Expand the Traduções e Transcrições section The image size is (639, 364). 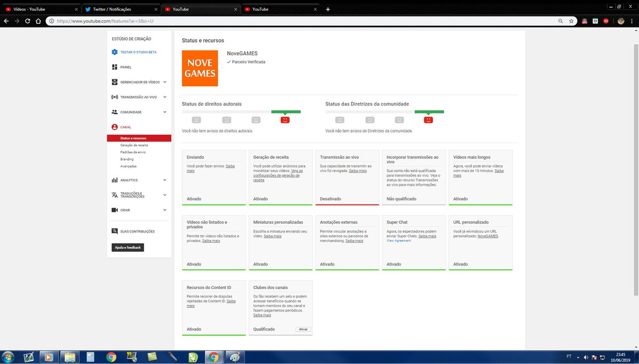(x=165, y=195)
